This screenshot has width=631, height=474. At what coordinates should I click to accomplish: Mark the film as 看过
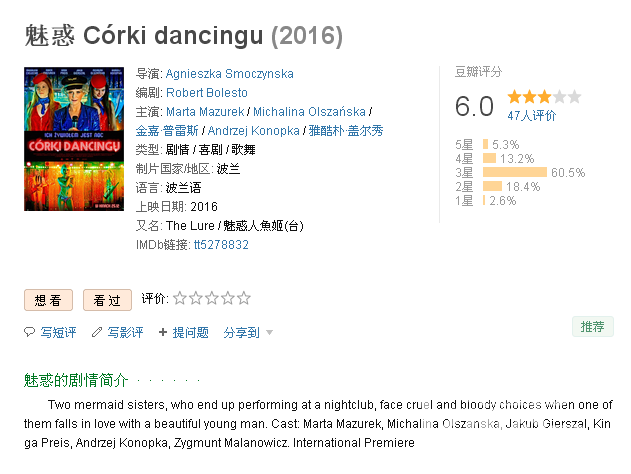tap(107, 300)
